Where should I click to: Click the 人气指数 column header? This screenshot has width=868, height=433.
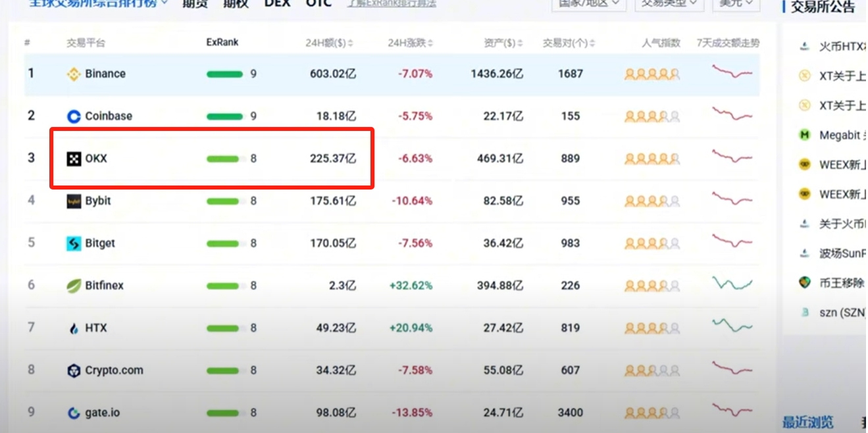point(661,43)
